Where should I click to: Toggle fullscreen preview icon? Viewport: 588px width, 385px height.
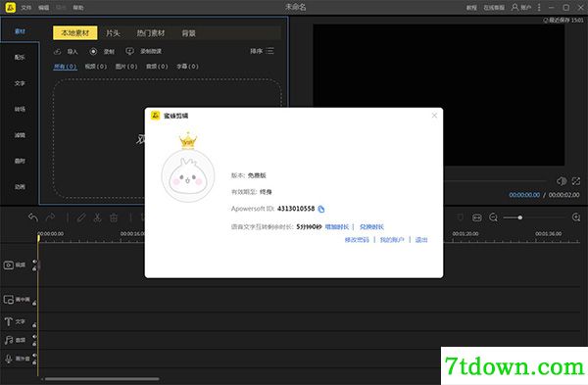pos(576,181)
